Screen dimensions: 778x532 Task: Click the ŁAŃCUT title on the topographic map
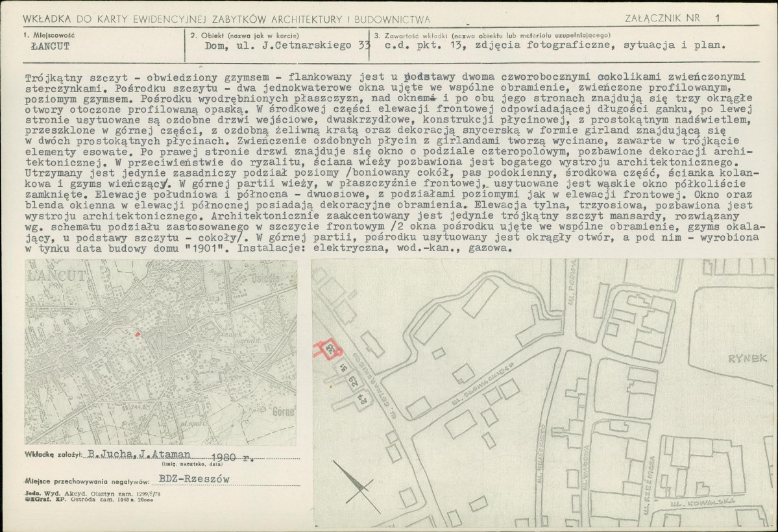coord(56,276)
